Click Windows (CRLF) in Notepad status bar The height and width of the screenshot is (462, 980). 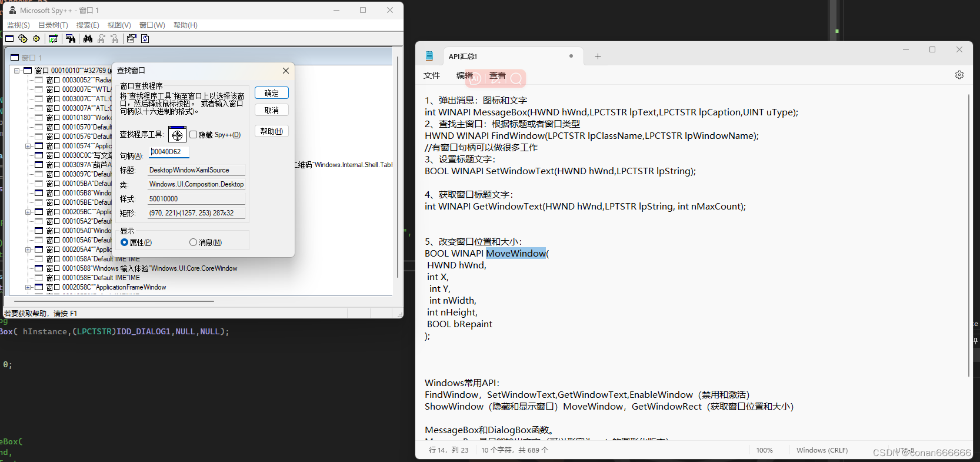[822, 450]
